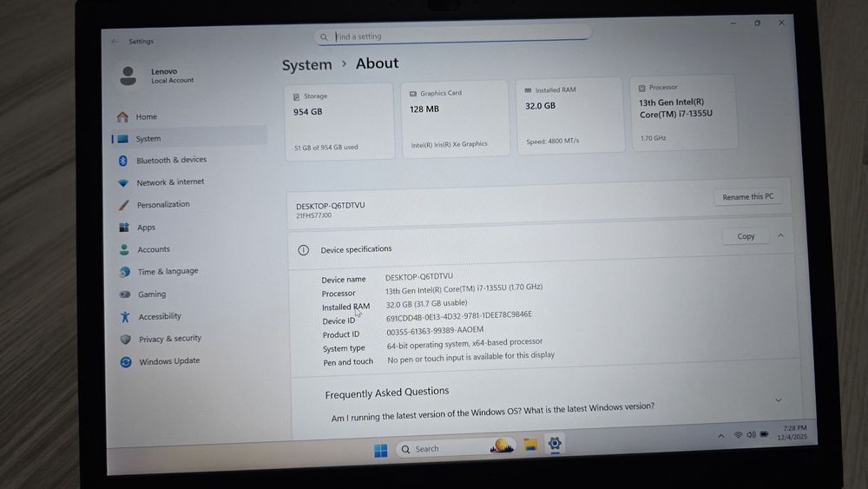Click the 32.0 GB (31.7 GB usable) value

pos(427,304)
